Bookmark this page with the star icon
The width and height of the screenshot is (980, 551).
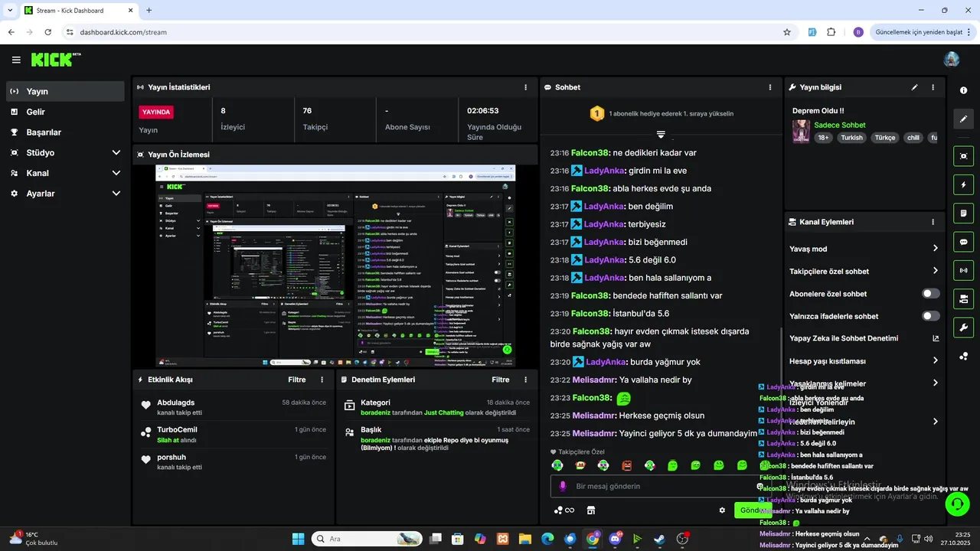point(786,32)
